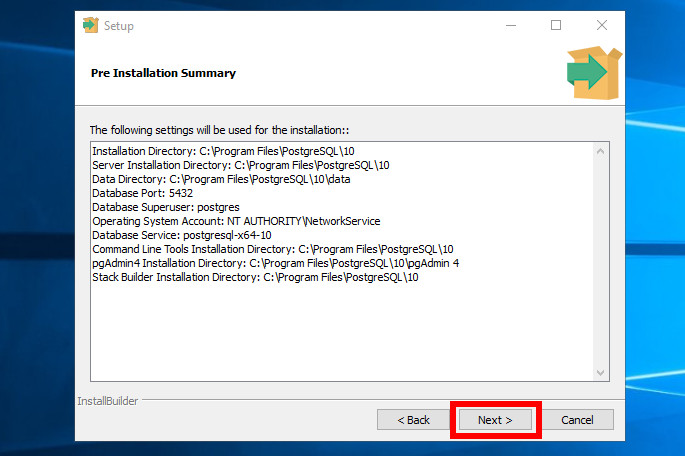
Task: Click the Server Installation Directory line
Action: [240, 165]
